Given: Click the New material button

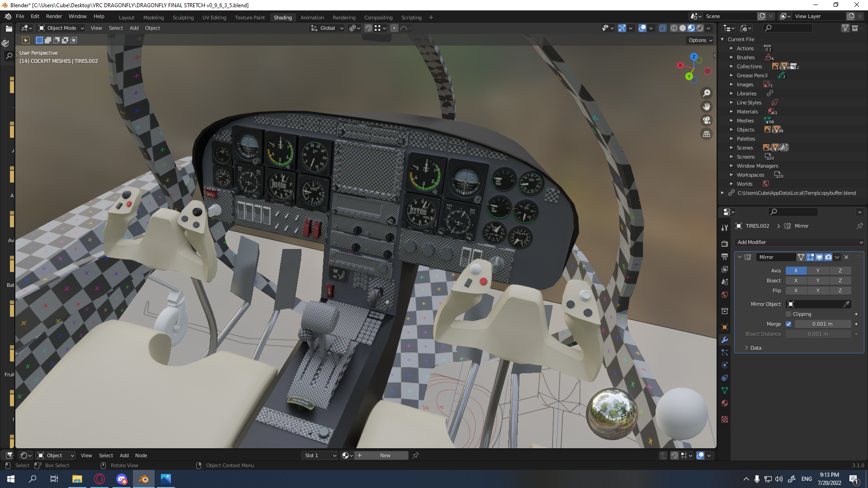Looking at the screenshot, I should tap(385, 455).
